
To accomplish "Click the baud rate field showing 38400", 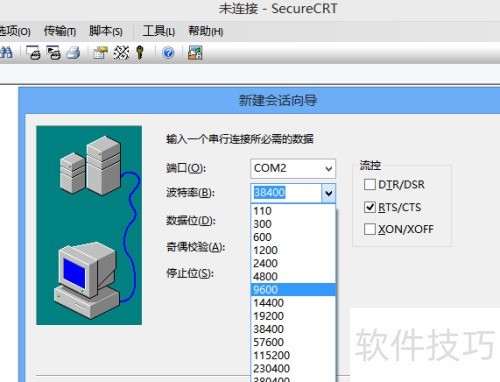I will [286, 193].
